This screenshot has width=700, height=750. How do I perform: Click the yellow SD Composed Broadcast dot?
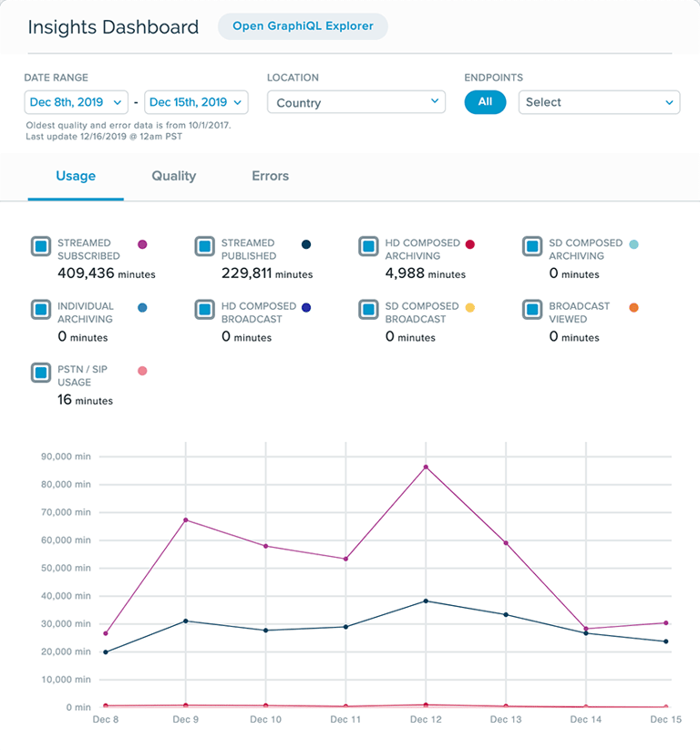(470, 308)
